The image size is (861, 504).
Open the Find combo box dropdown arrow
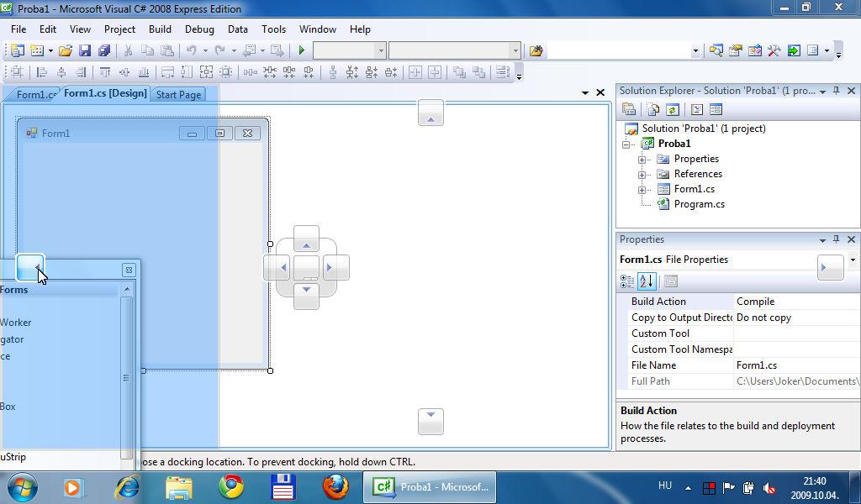[695, 51]
